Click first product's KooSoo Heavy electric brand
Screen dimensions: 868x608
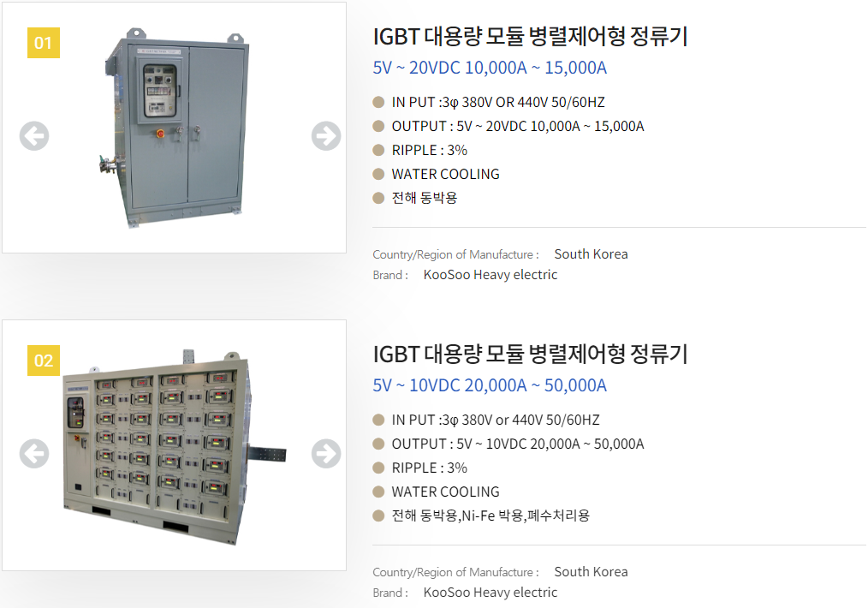pos(490,275)
